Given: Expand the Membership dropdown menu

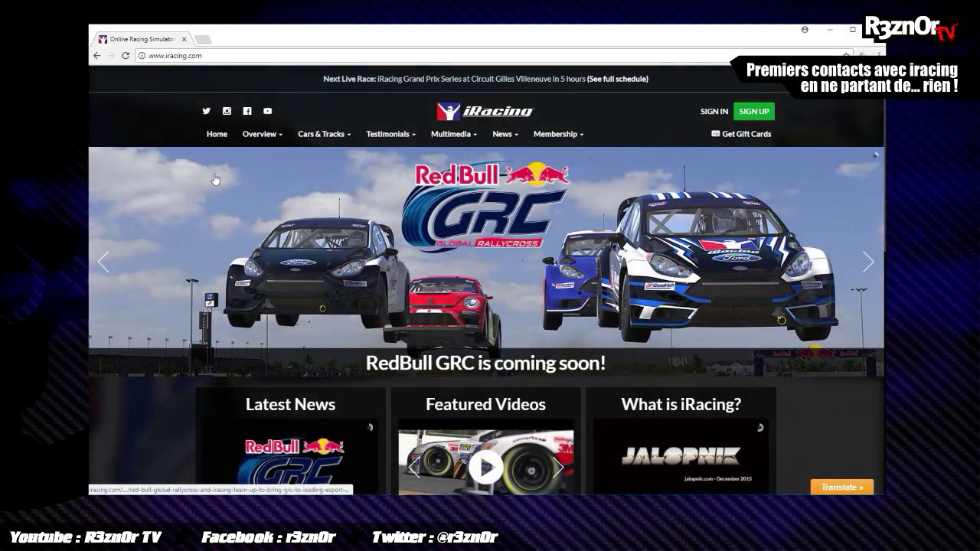Looking at the screenshot, I should (x=558, y=134).
